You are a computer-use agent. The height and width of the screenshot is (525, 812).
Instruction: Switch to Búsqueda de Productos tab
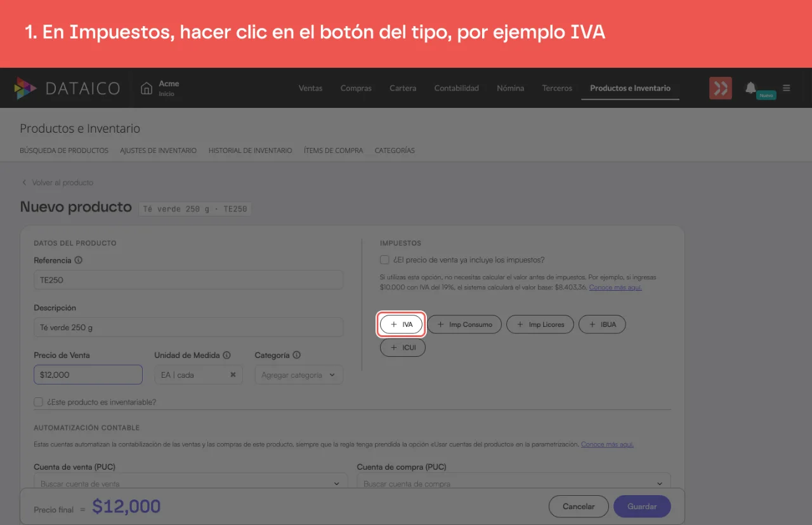[x=64, y=150]
